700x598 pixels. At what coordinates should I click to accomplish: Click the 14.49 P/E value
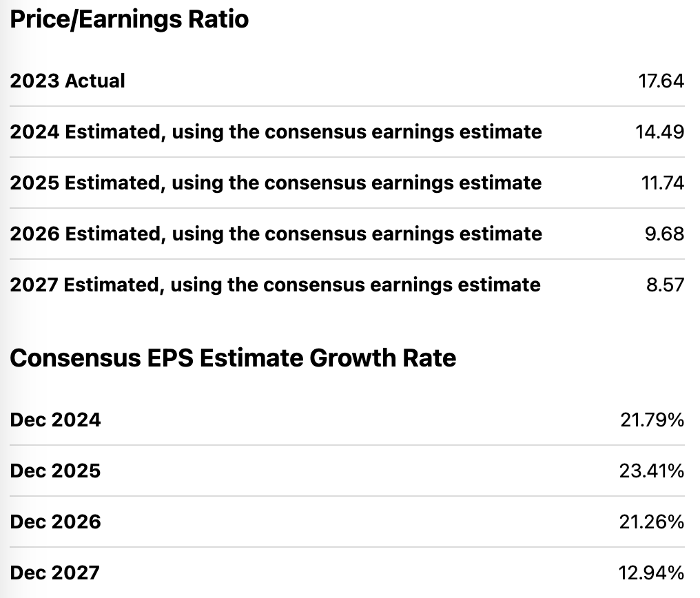coord(659,132)
